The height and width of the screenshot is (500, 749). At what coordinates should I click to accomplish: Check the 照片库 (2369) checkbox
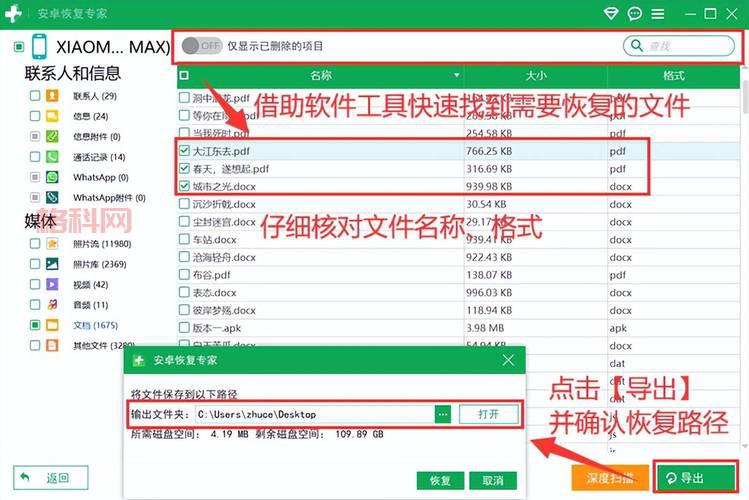click(x=35, y=264)
